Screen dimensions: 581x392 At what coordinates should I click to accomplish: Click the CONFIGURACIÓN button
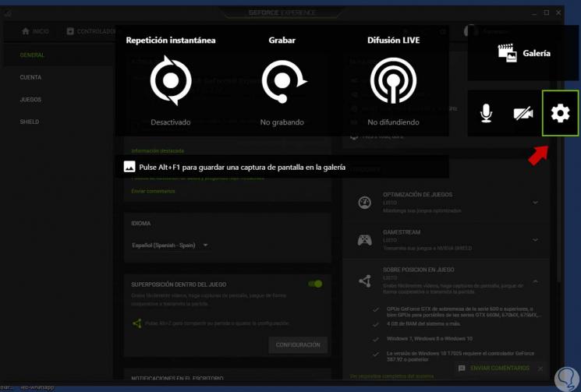(x=298, y=344)
